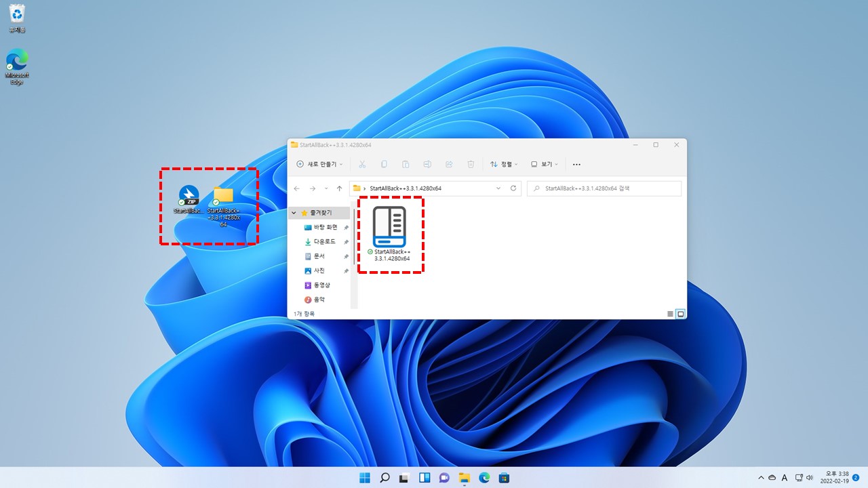Click Microsoft Edge taskbar icon
This screenshot has width=868, height=488.
(x=484, y=477)
